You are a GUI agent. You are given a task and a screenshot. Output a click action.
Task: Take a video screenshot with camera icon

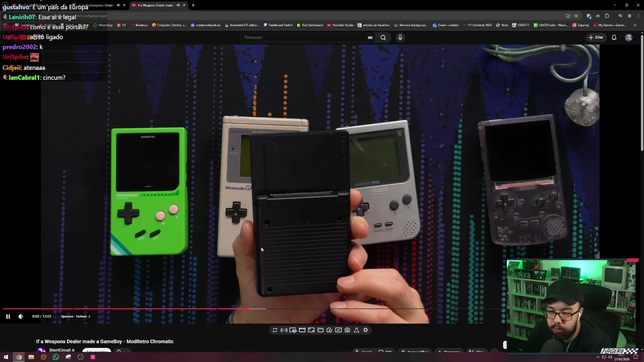click(x=347, y=330)
